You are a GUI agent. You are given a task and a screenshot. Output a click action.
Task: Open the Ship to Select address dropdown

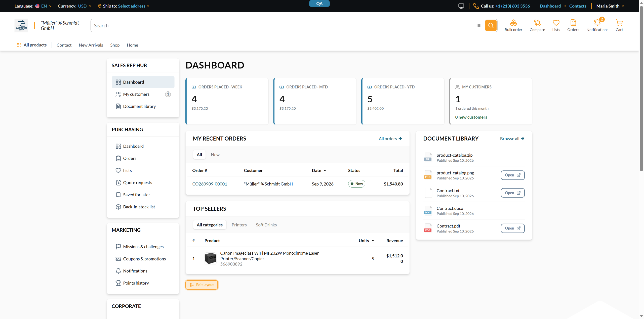coord(134,6)
